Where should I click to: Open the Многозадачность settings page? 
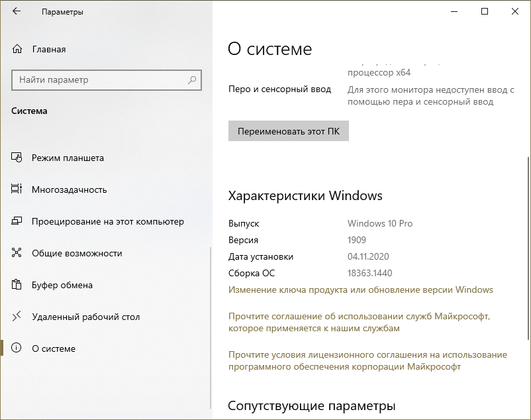pyautogui.click(x=69, y=190)
